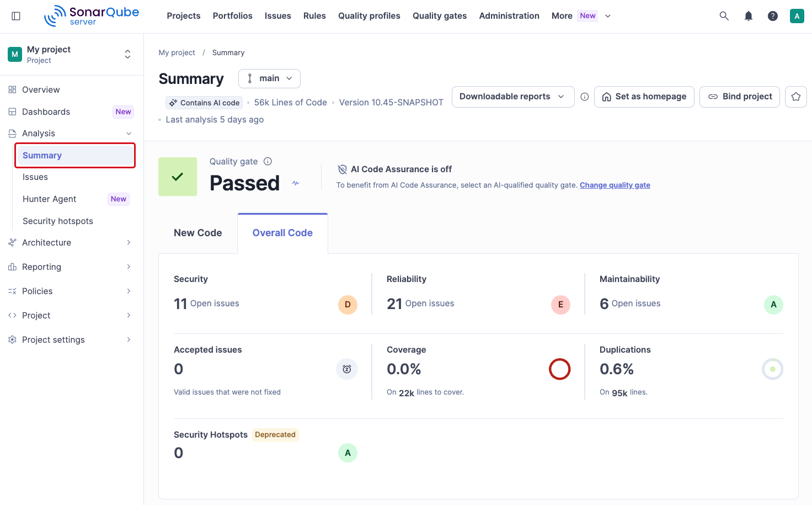
Task: Click My project breadcrumb link
Action: (177, 53)
